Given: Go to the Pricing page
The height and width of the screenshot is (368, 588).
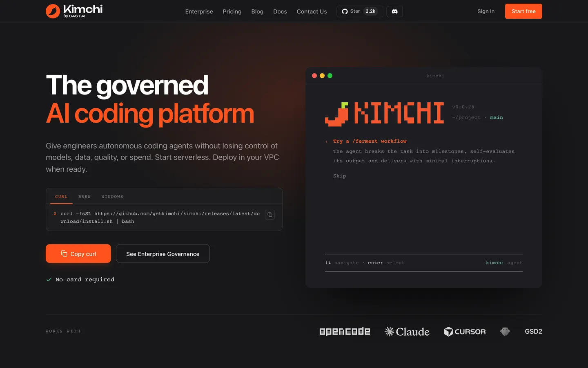Looking at the screenshot, I should click(x=232, y=11).
